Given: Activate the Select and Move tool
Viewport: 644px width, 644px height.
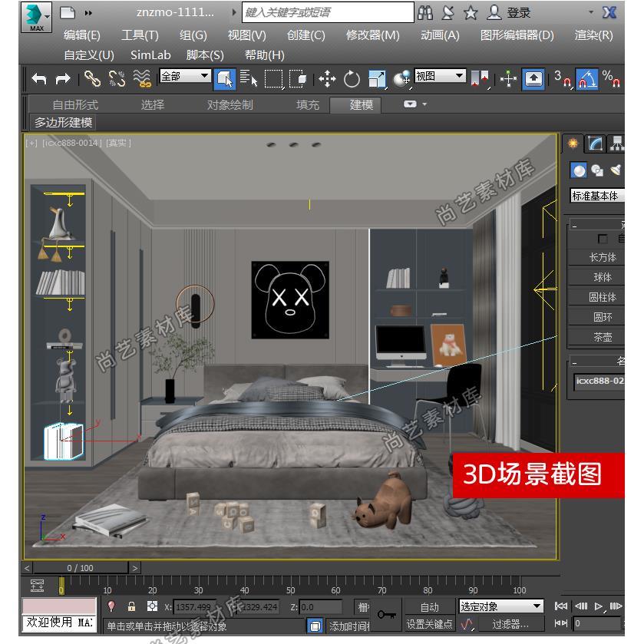Looking at the screenshot, I should point(327,78).
